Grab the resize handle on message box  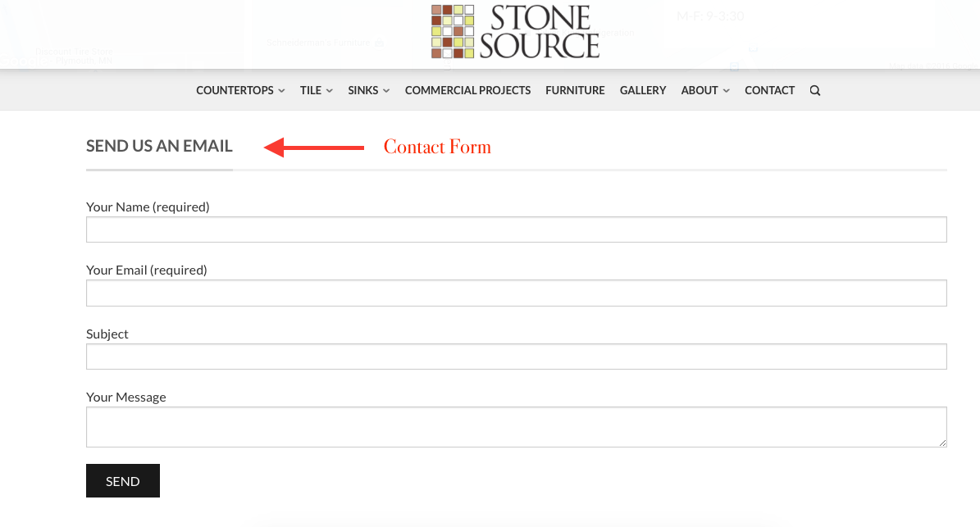(x=942, y=443)
